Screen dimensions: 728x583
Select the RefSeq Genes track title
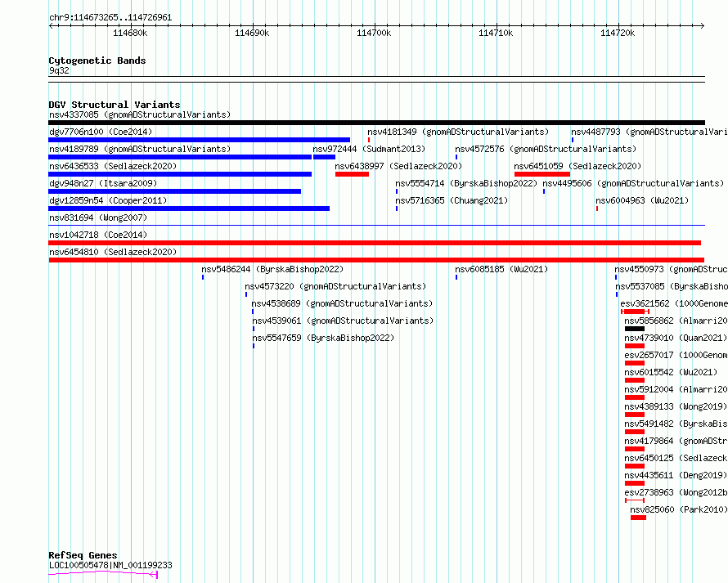83,556
